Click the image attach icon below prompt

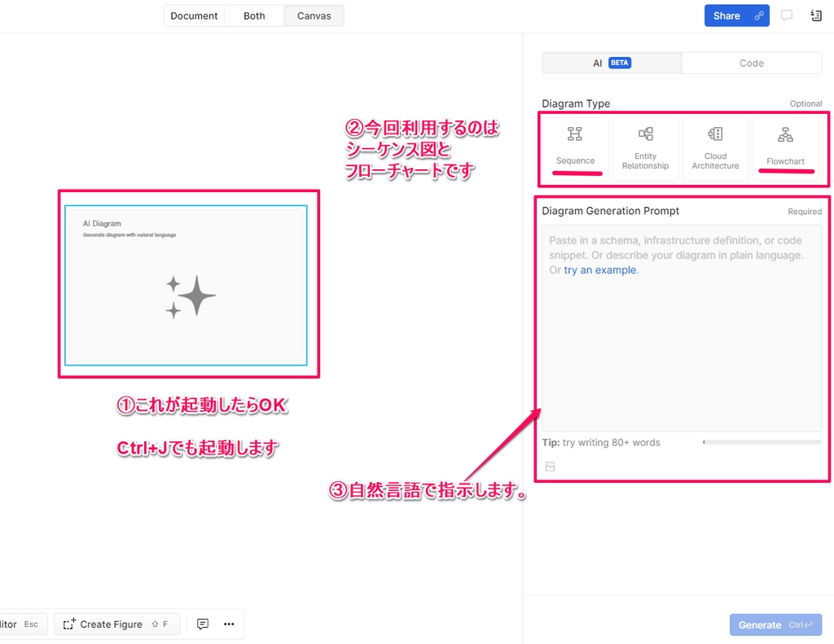tap(550, 467)
